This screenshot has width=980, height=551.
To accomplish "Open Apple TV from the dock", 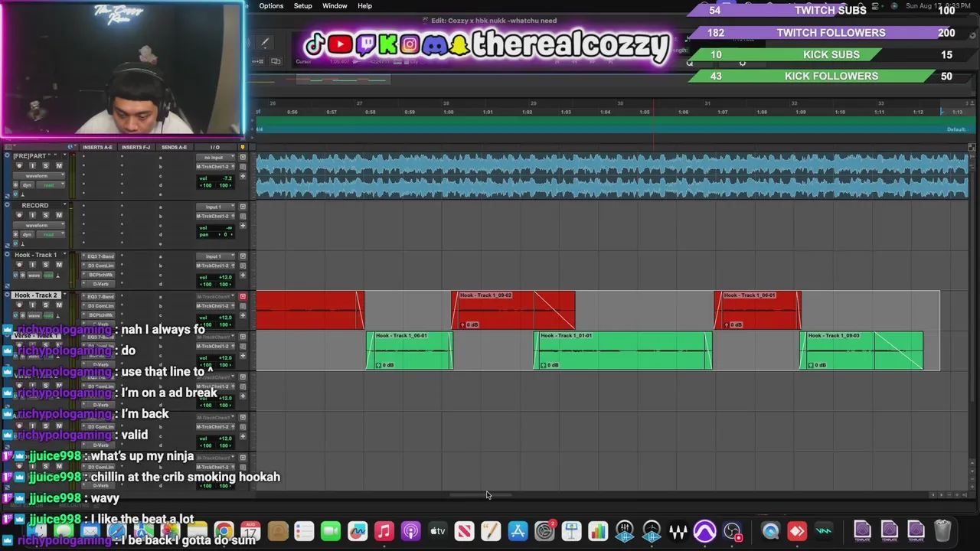I will pos(437,530).
